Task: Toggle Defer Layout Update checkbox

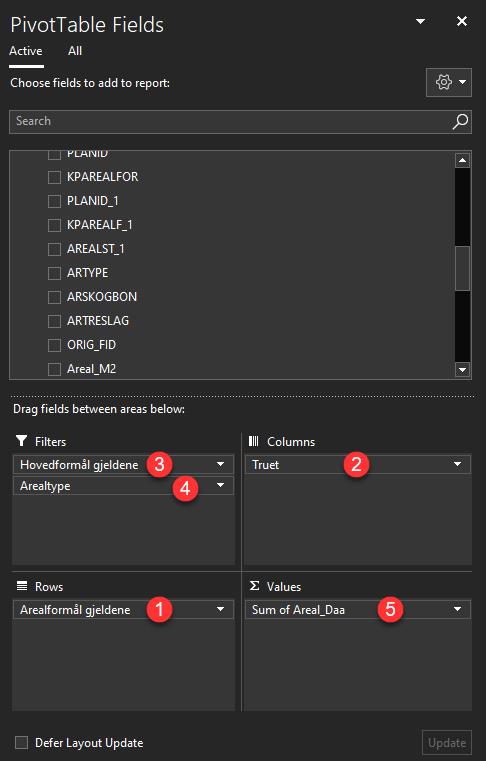Action: click(x=21, y=743)
